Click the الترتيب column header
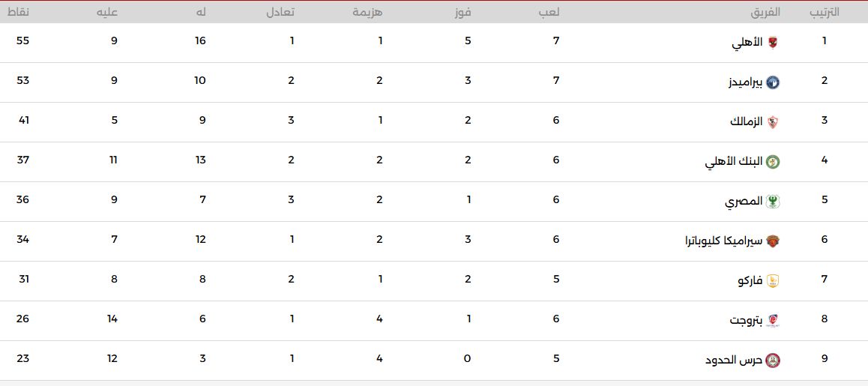 tap(825, 12)
